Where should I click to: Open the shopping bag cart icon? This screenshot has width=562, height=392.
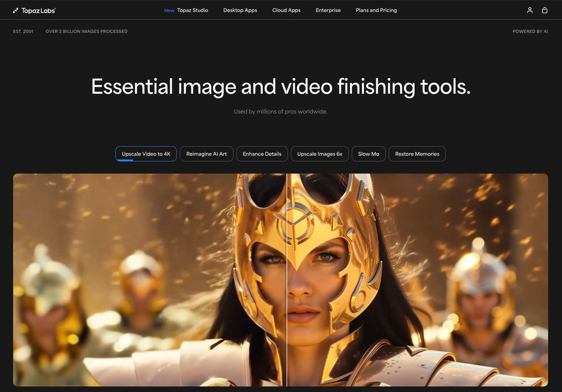545,10
